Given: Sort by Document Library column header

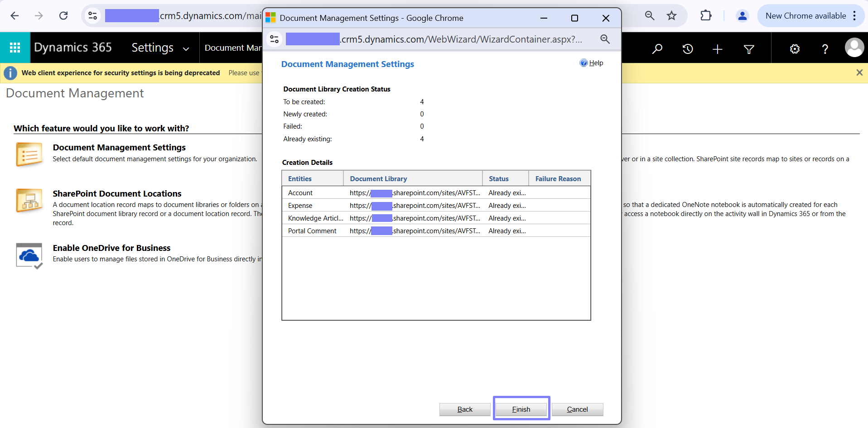Looking at the screenshot, I should click(413, 178).
